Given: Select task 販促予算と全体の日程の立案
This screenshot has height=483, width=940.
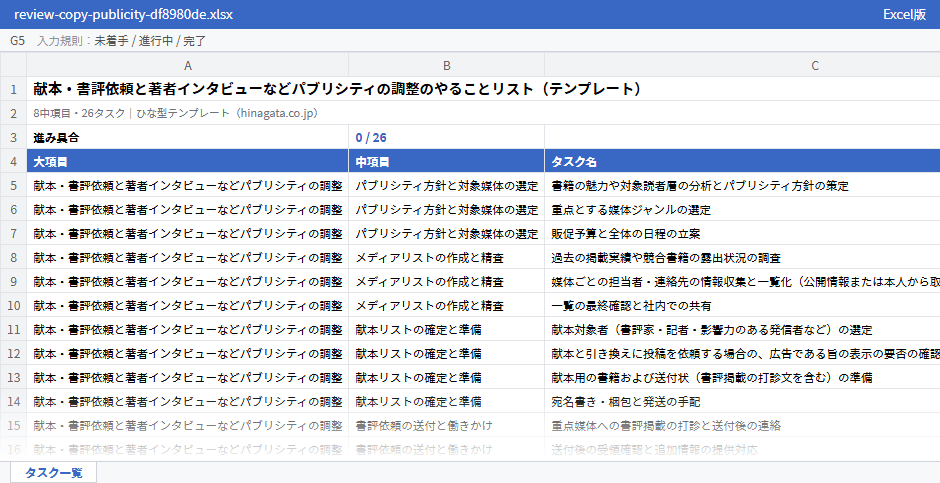Looking at the screenshot, I should [742, 233].
